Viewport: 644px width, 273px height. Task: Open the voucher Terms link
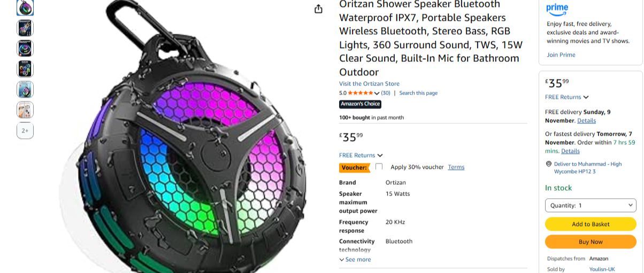click(456, 167)
